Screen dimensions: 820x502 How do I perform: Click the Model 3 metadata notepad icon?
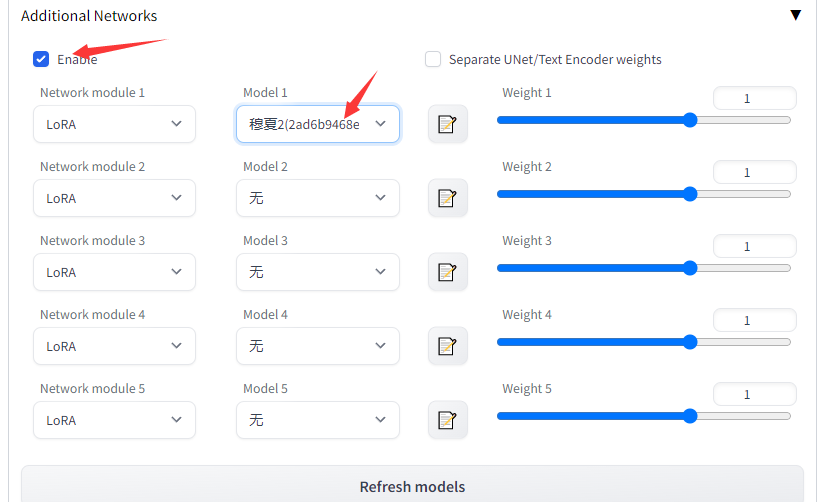point(447,272)
